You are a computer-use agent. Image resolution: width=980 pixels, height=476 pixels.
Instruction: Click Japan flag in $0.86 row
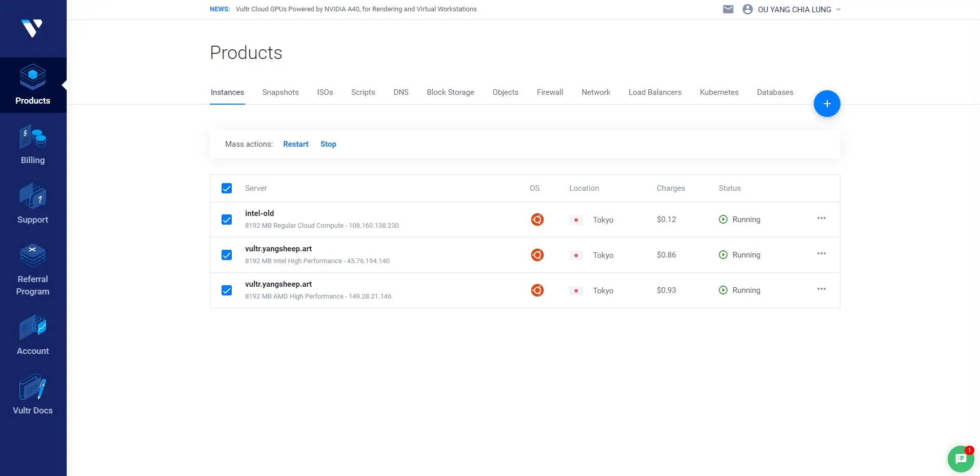576,255
